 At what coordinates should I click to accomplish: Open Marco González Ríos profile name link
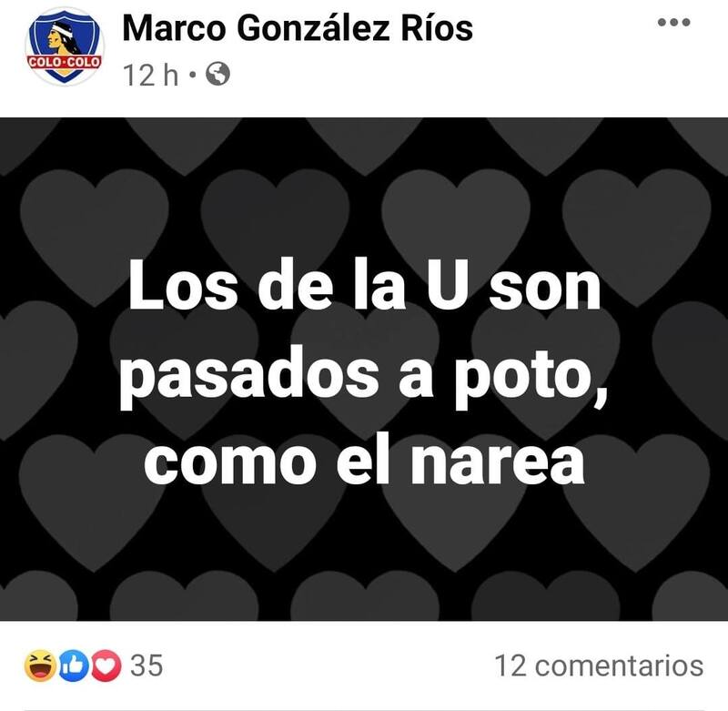(x=298, y=28)
